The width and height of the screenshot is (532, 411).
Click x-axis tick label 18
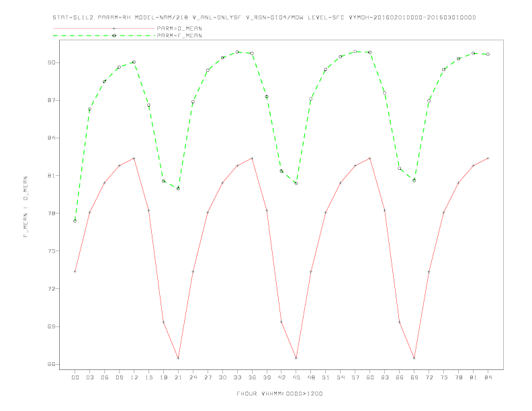[163, 377]
